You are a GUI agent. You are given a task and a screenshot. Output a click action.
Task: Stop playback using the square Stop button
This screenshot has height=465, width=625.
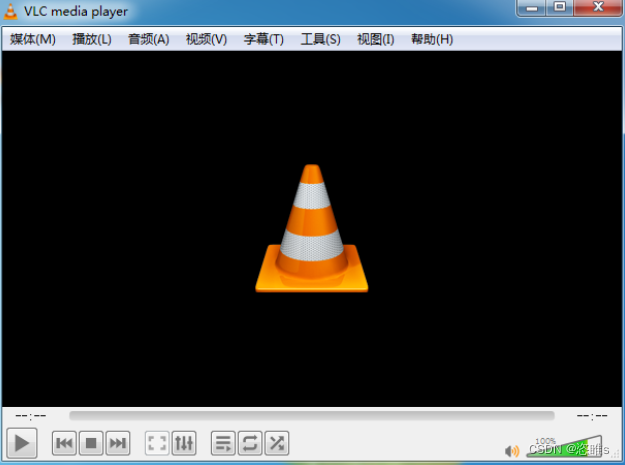pyautogui.click(x=91, y=443)
